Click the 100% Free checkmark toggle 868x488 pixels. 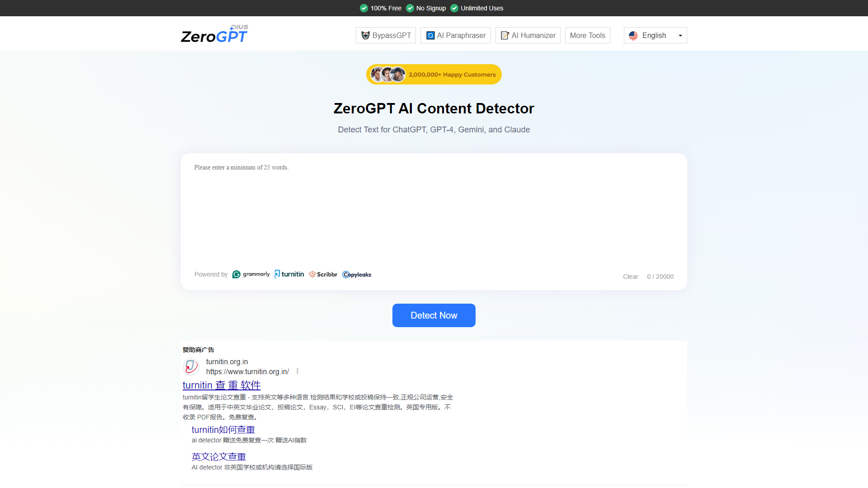coord(364,8)
